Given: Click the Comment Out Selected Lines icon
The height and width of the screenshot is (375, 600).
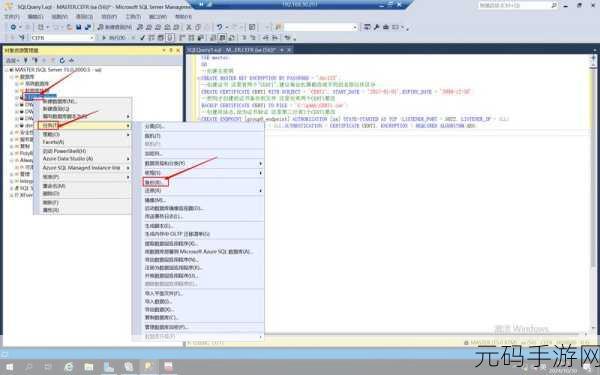Looking at the screenshot, I should pos(244,38).
